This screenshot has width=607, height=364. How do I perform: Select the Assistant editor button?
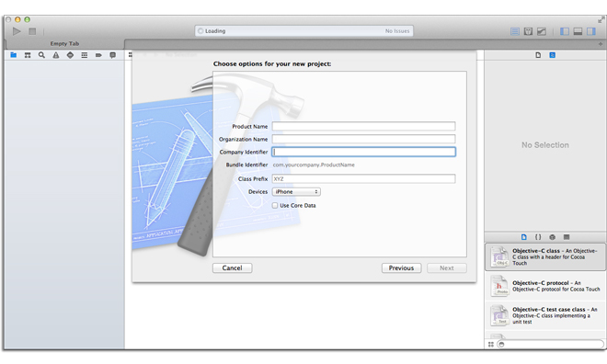tap(528, 31)
